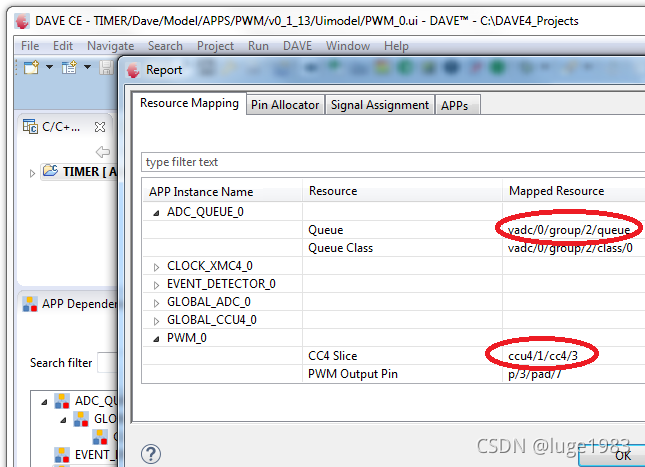This screenshot has height=467, width=645.
Task: Click the Search filter field in APP Dependency
Action: (108, 363)
